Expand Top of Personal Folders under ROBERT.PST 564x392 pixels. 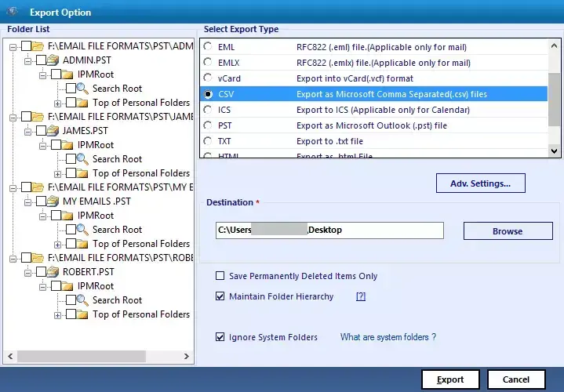tap(57, 315)
